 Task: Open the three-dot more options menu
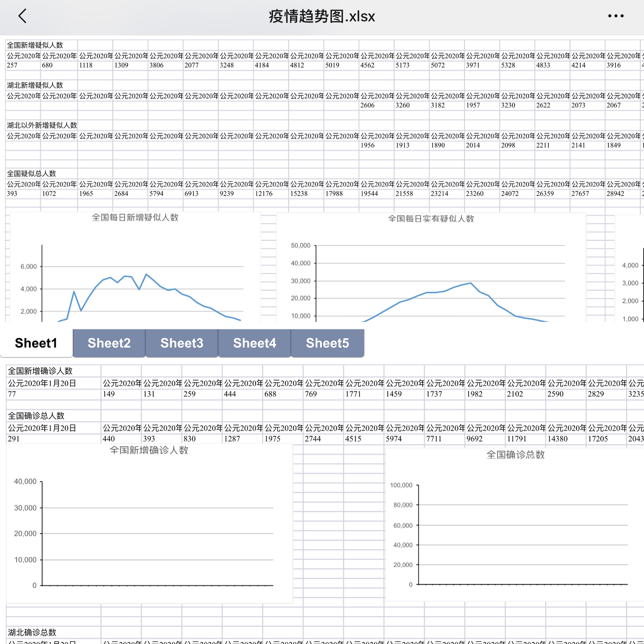(x=615, y=16)
